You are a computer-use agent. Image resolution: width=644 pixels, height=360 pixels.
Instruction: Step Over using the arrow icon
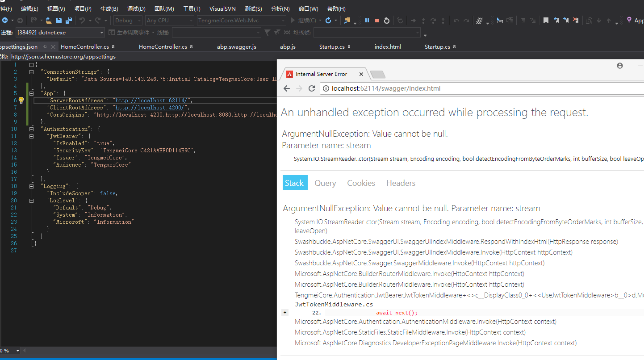click(434, 20)
